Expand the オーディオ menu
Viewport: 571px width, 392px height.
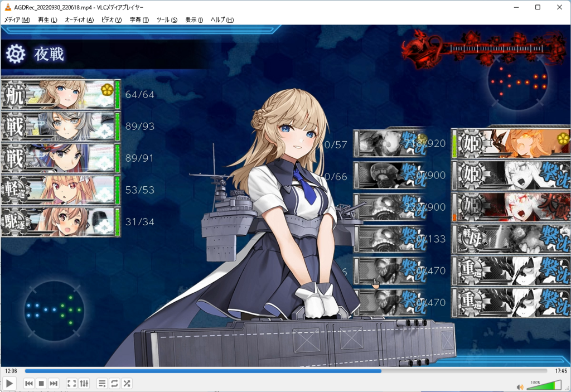click(79, 20)
